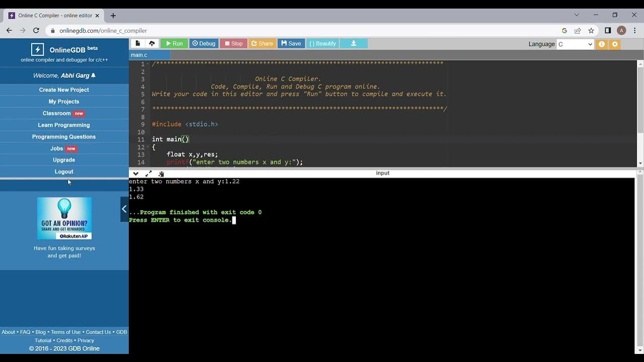Viewport: 644px width, 362px height.
Task: Close the Online C Compiler tab
Action: click(98, 16)
